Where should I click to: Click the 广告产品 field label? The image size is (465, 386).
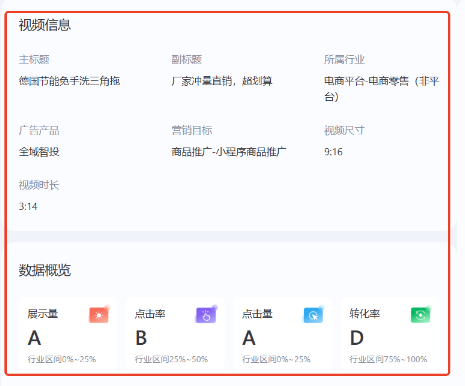coord(39,130)
